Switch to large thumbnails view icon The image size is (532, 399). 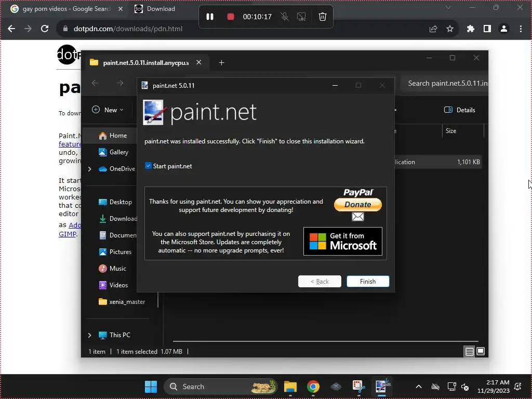tap(481, 352)
